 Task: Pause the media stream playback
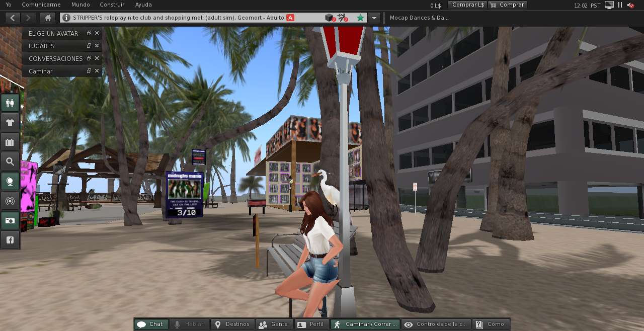click(x=620, y=5)
